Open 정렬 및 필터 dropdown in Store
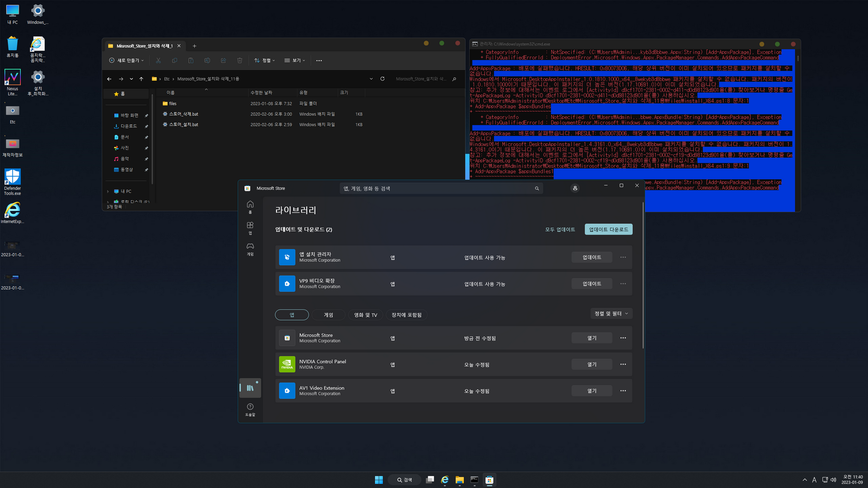The width and height of the screenshot is (868, 488). [x=611, y=313]
